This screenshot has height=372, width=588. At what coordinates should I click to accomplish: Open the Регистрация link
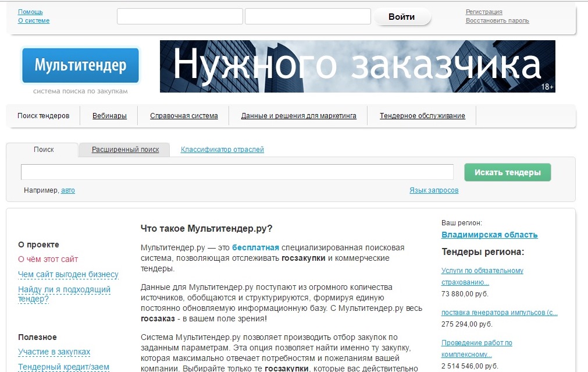tap(484, 12)
